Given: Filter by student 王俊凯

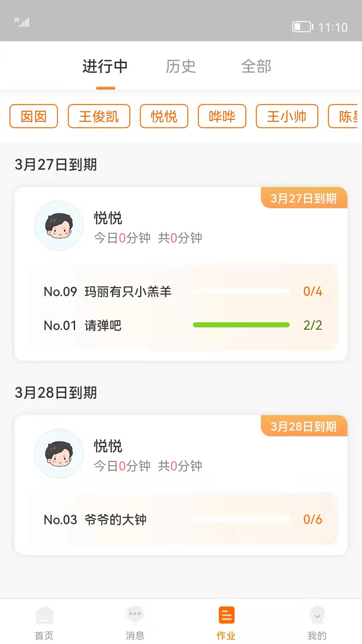Looking at the screenshot, I should (99, 116).
